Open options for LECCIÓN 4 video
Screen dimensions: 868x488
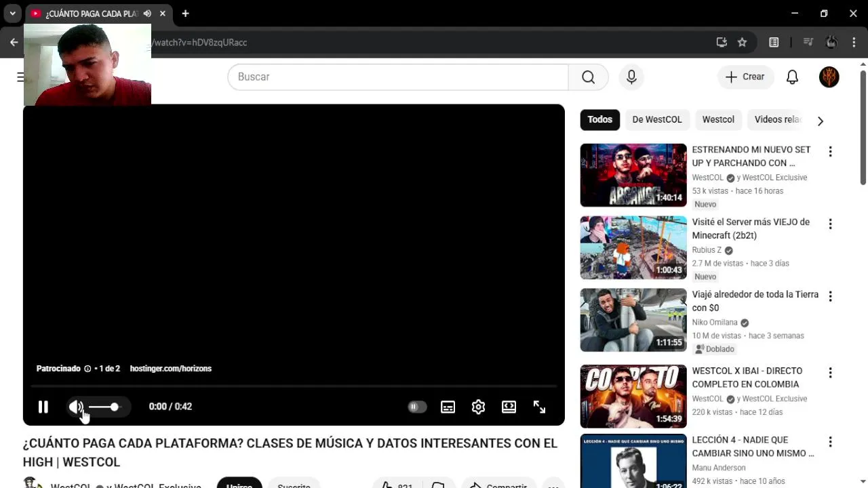tap(830, 443)
